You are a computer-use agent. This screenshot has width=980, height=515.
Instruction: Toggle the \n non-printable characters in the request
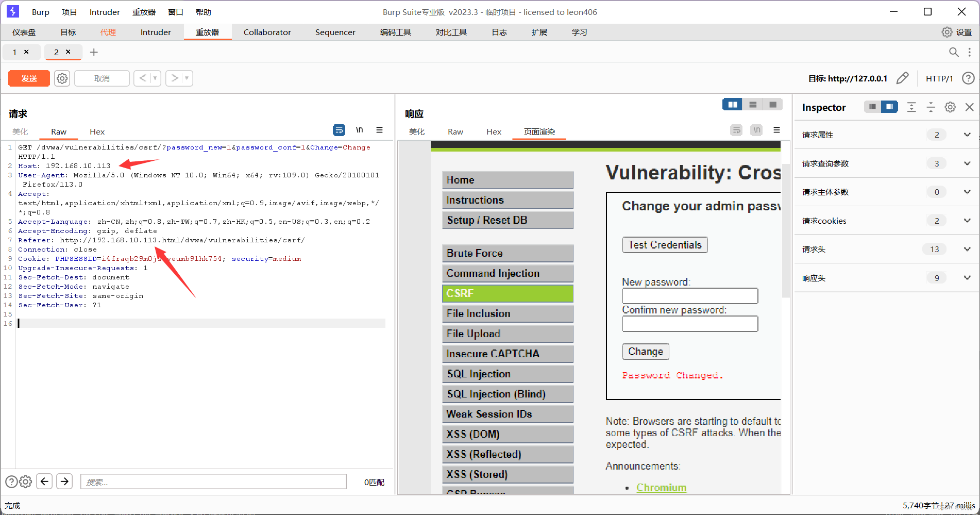pyautogui.click(x=360, y=130)
